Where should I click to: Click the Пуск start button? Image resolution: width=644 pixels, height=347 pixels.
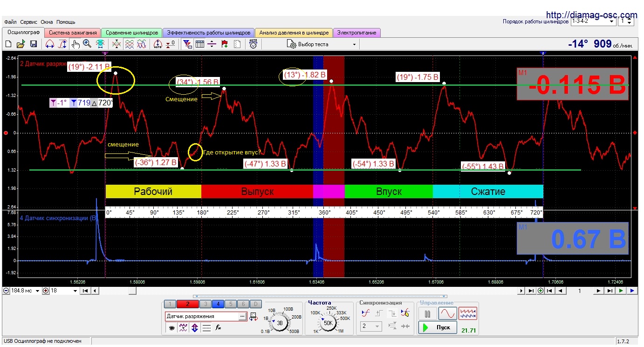[438, 327]
